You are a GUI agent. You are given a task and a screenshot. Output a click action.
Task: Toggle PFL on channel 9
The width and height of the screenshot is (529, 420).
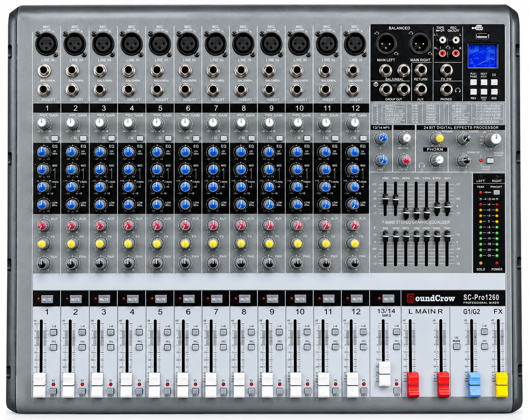[x=279, y=347]
